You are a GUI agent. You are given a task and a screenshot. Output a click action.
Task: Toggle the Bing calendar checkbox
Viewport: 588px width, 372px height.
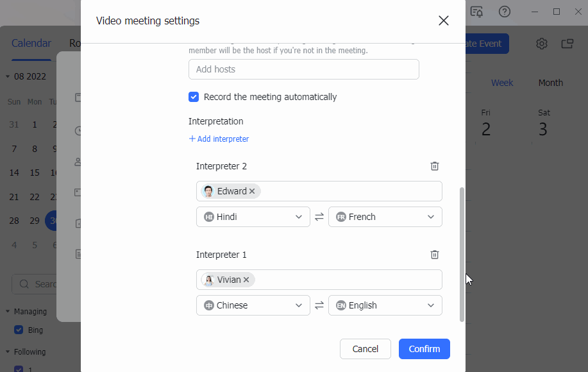(19, 330)
